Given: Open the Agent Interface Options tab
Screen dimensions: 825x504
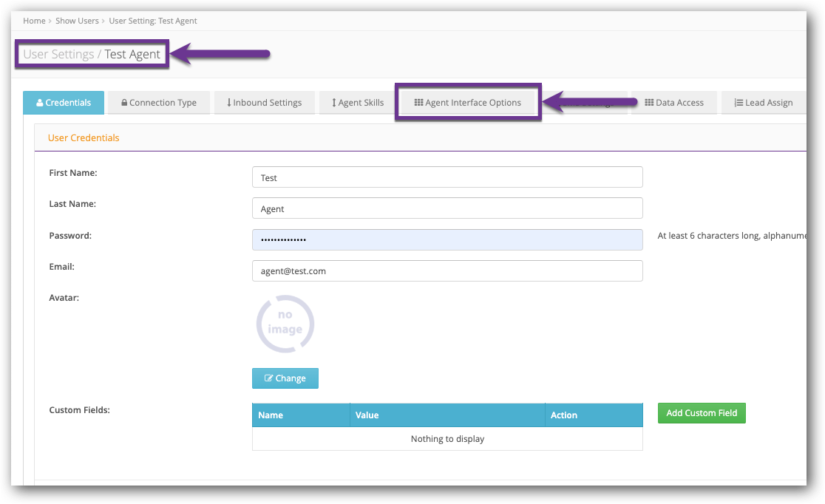Looking at the screenshot, I should pyautogui.click(x=467, y=102).
